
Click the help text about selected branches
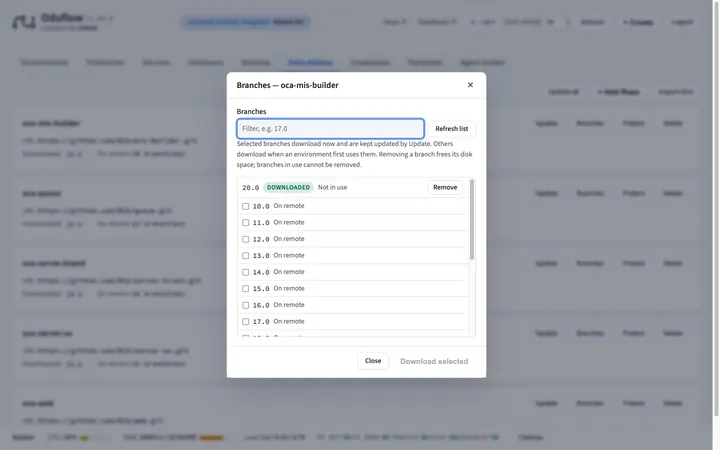354,154
